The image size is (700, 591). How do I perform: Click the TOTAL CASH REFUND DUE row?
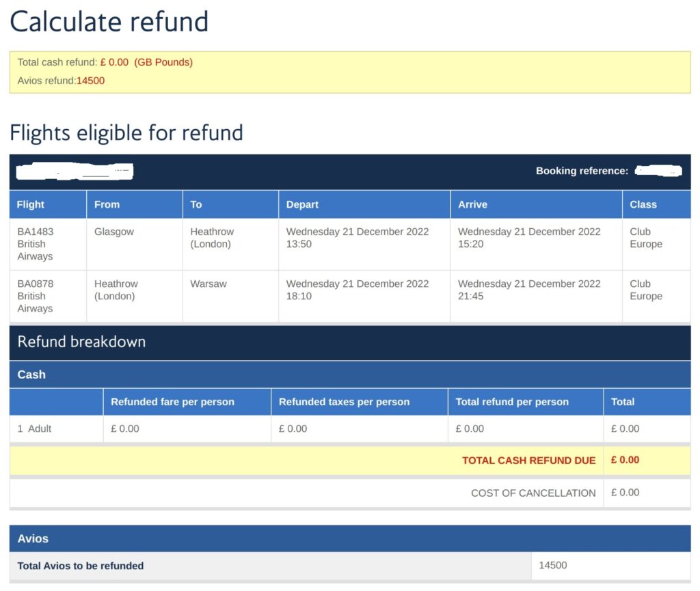pyautogui.click(x=350, y=461)
